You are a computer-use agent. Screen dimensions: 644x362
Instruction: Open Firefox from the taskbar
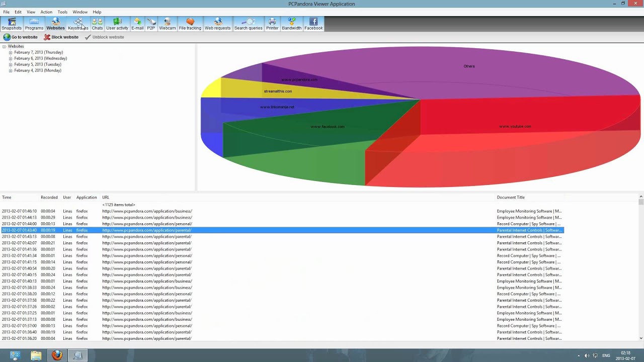pyautogui.click(x=57, y=355)
